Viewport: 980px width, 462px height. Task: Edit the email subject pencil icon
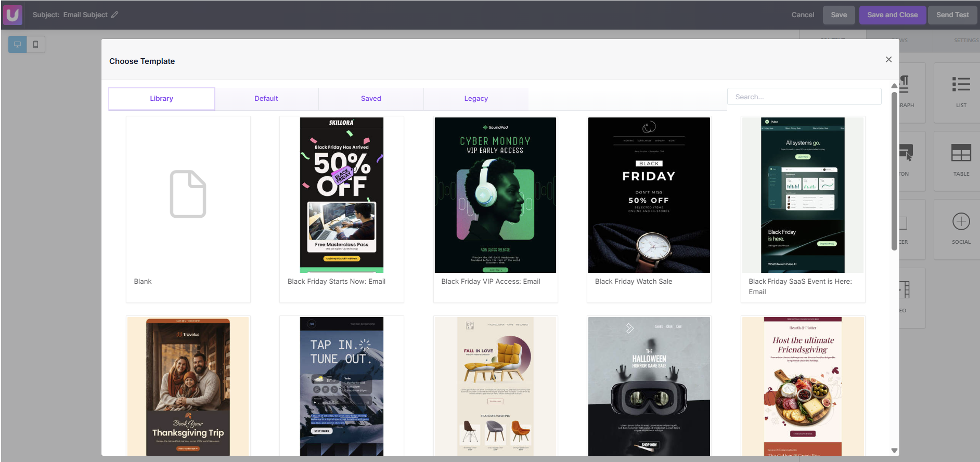coord(114,15)
